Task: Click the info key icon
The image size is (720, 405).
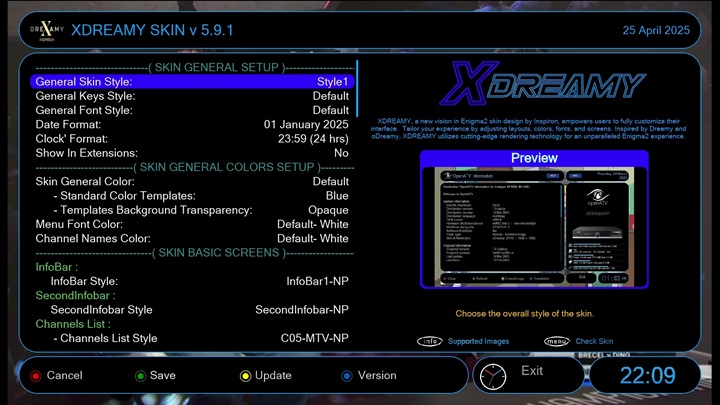Action: coord(430,341)
